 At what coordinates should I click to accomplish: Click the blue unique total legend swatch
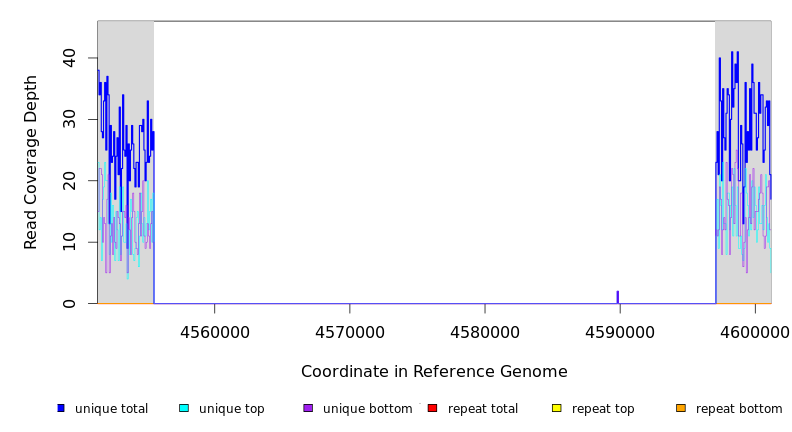click(61, 408)
